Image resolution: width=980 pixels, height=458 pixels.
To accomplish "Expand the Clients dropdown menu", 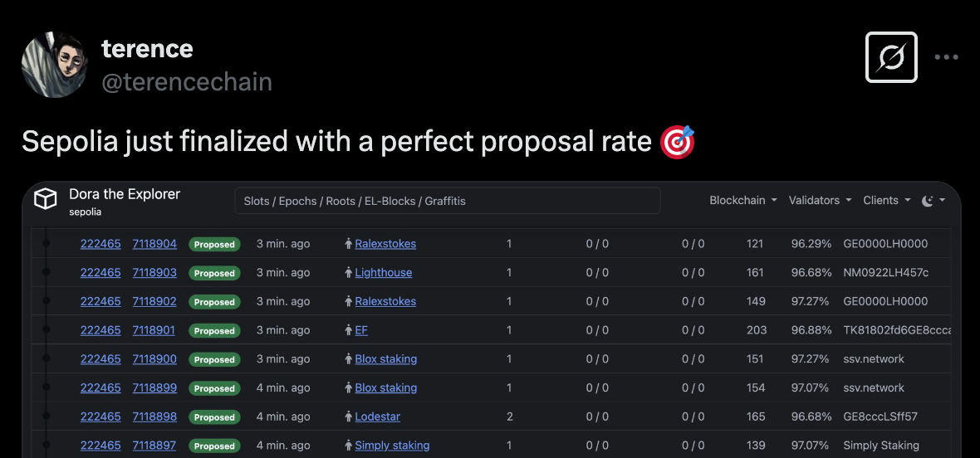I will [886, 201].
